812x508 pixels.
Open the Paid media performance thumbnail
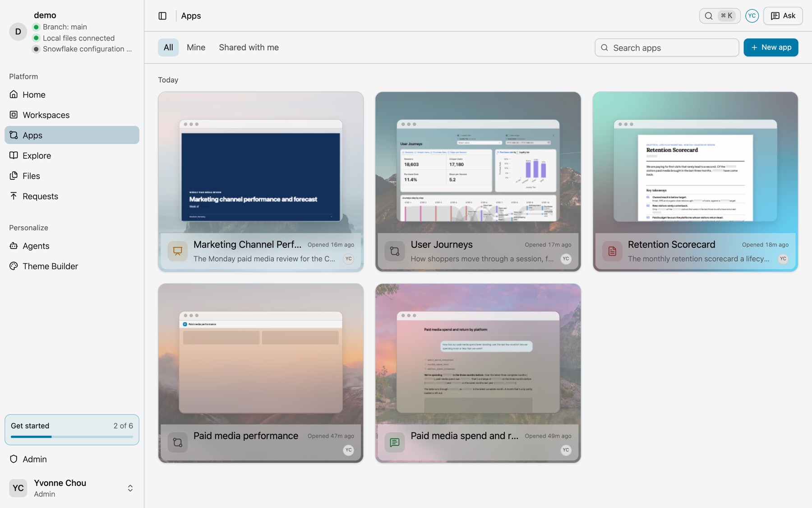point(261,362)
